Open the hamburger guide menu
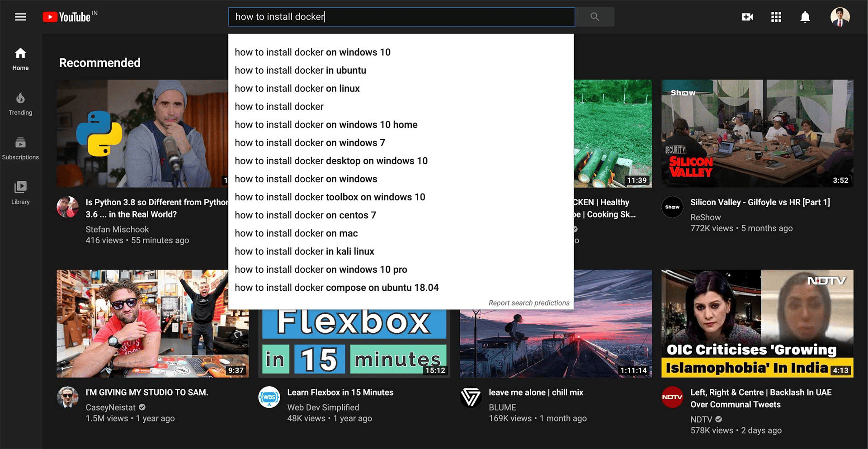Screen dimensions: 868x449 click(x=20, y=17)
